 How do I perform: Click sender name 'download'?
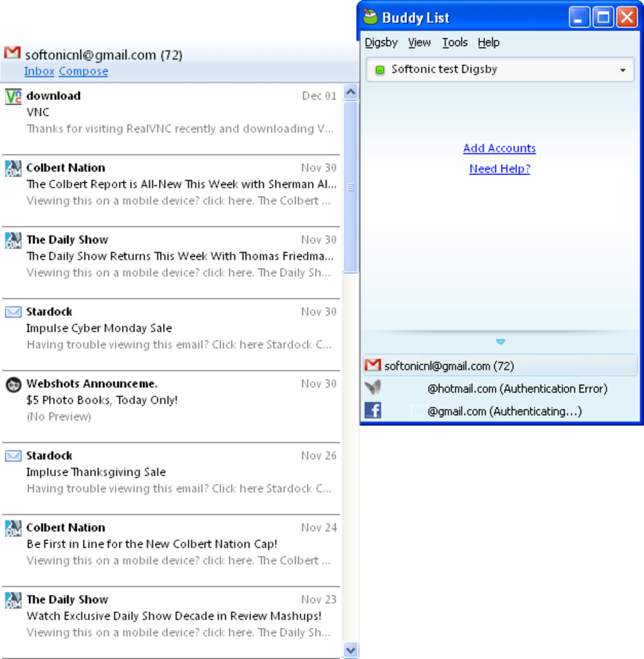[54, 96]
